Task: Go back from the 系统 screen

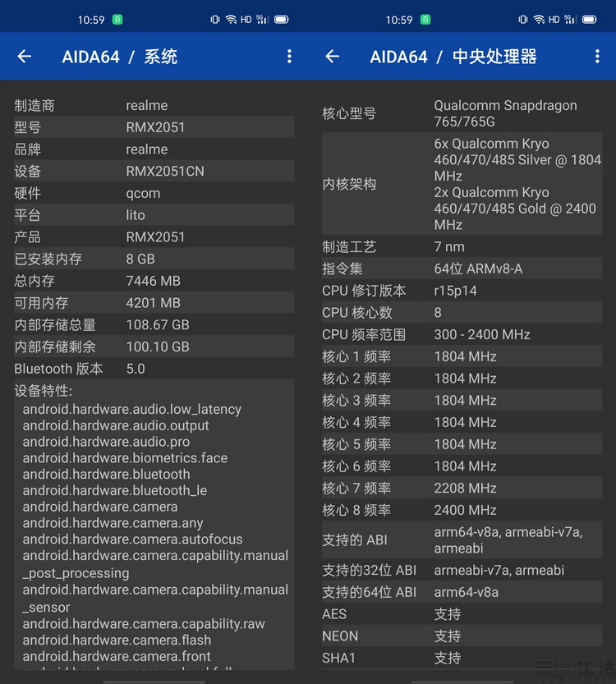Action: pos(25,57)
